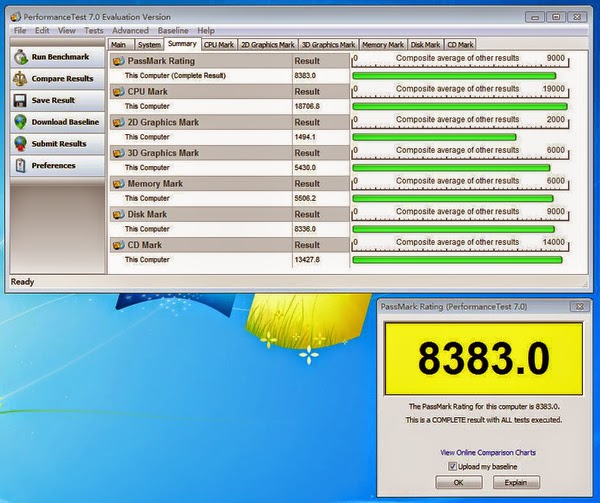The height and width of the screenshot is (503, 600).
Task: Select This Computer (Complete Result) row
Action: (230, 76)
